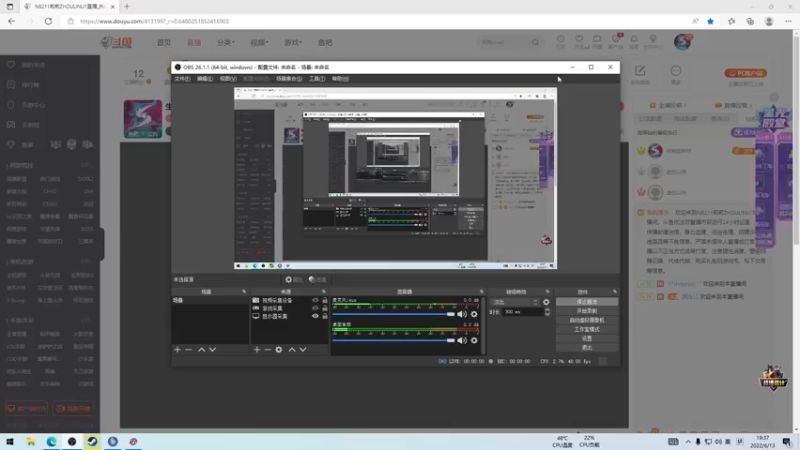Click the File Explorer icon on taskbar
Image resolution: width=800 pixels, height=450 pixels.
coord(31,442)
